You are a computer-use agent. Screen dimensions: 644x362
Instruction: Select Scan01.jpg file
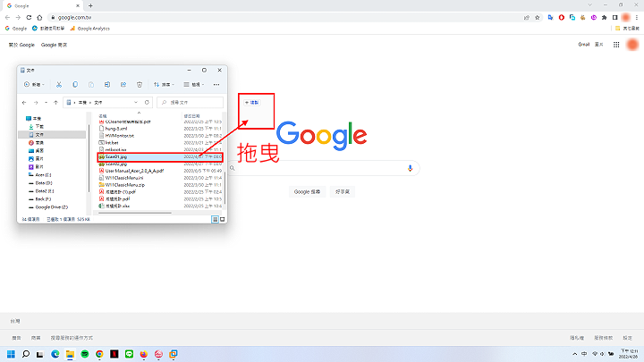pos(160,156)
